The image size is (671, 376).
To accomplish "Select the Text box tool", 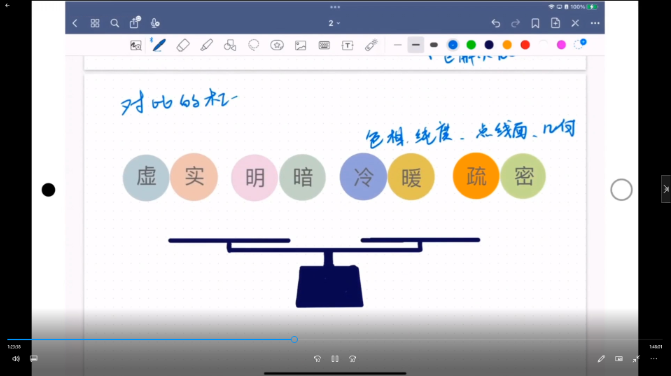I will pyautogui.click(x=347, y=45).
